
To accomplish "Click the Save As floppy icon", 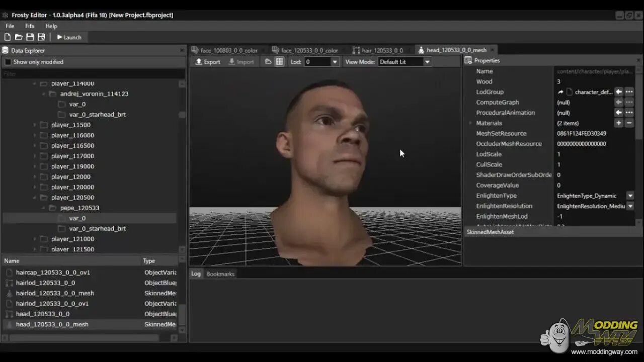I will [x=42, y=37].
